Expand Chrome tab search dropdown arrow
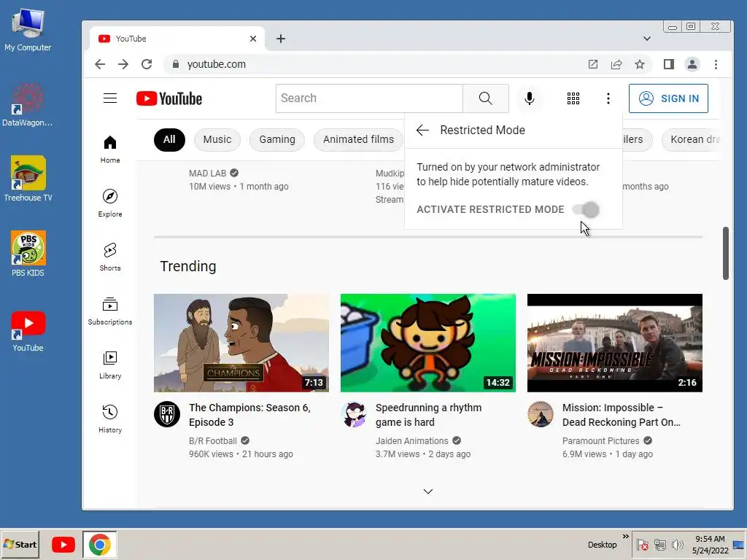 click(x=646, y=39)
